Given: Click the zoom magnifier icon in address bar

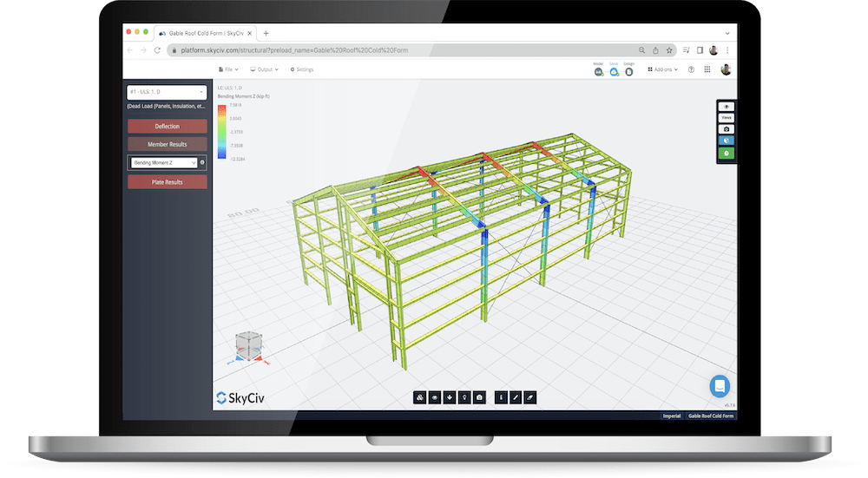Looking at the screenshot, I should [x=641, y=50].
